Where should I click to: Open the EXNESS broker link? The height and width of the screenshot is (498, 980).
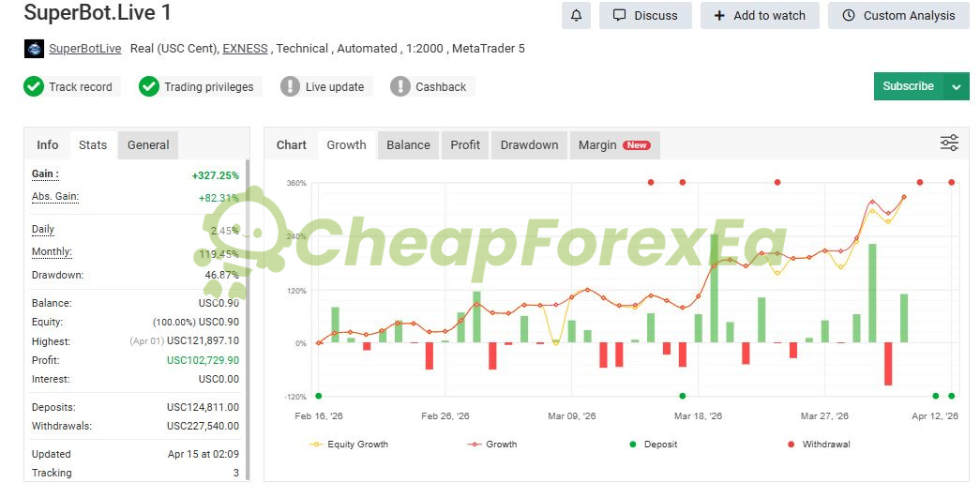[x=245, y=49]
